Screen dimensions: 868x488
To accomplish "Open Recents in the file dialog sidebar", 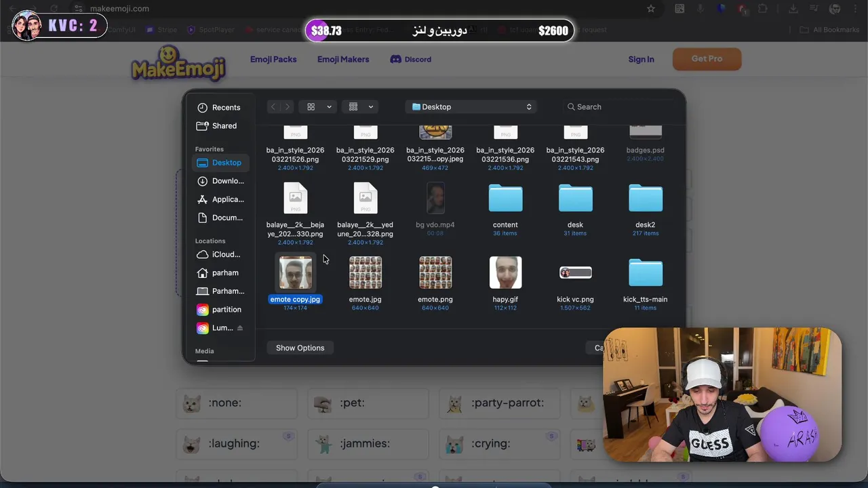I will (x=218, y=107).
